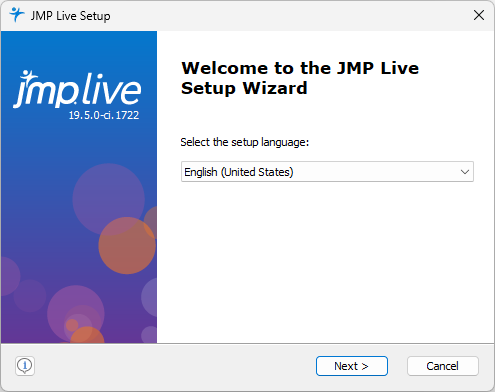Close the JMP Live Setup window
Viewport: 495px width, 392px height.
[x=479, y=15]
